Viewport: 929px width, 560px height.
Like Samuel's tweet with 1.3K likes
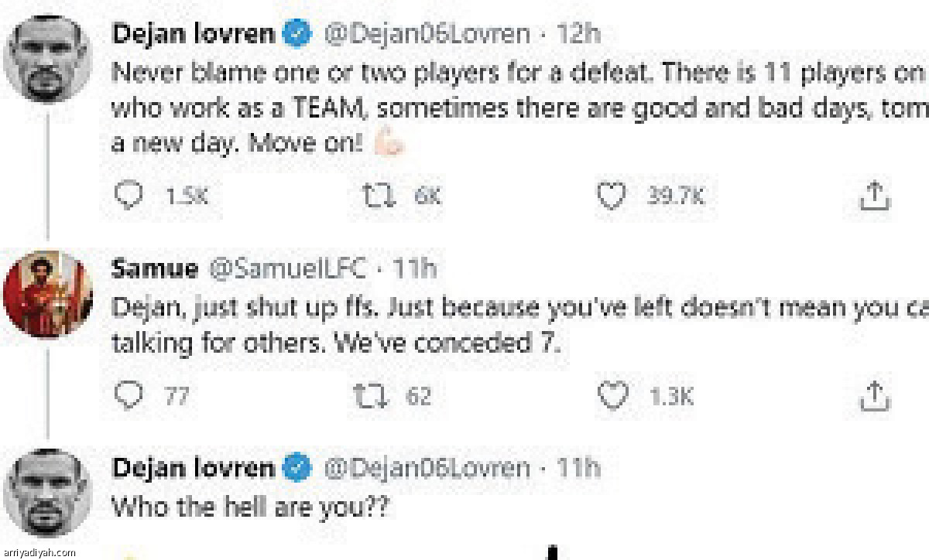(613, 396)
